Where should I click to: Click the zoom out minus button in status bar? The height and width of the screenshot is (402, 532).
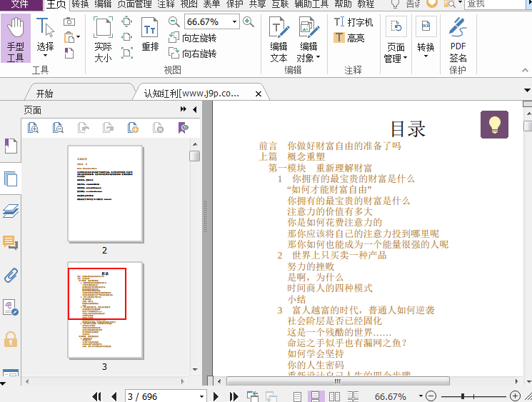(x=431, y=396)
